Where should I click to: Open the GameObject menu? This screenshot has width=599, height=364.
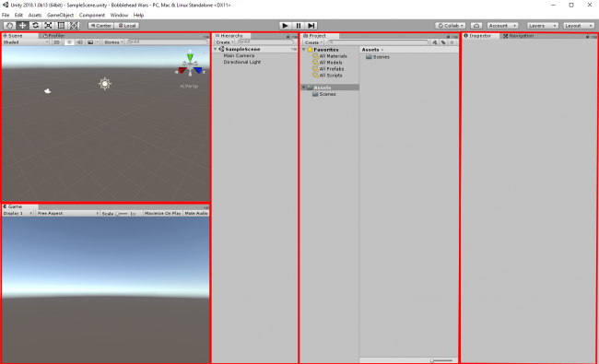pyautogui.click(x=60, y=16)
